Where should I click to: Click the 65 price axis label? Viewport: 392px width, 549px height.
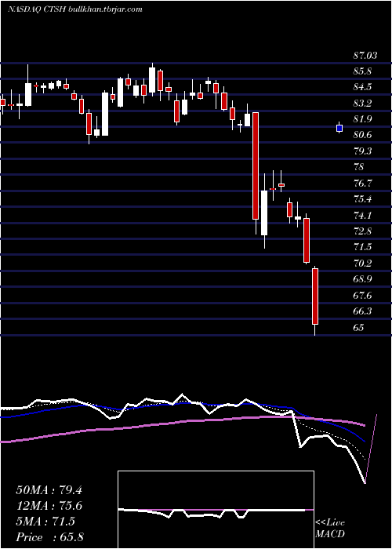(x=358, y=327)
